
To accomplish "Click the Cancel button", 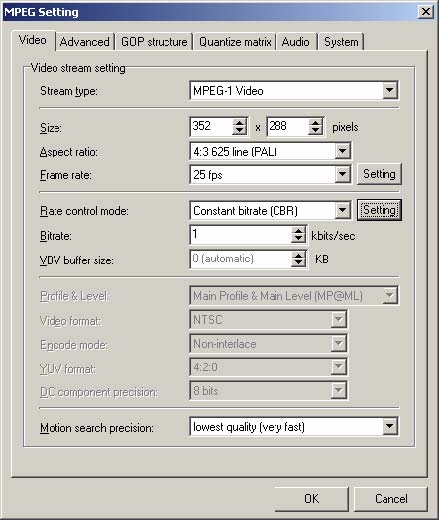I will (x=391, y=499).
